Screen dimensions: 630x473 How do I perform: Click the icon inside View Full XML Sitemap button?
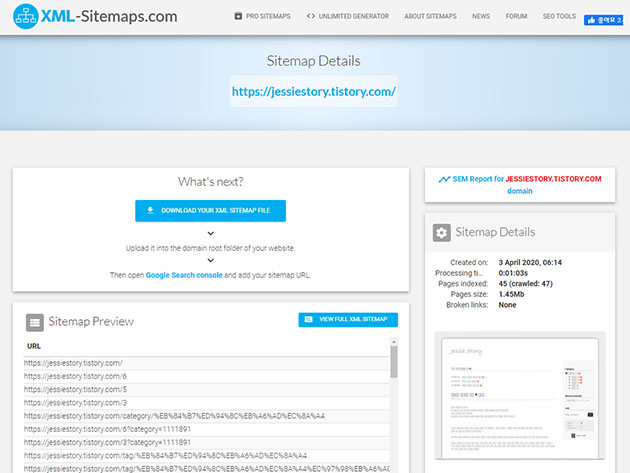pyautogui.click(x=309, y=319)
